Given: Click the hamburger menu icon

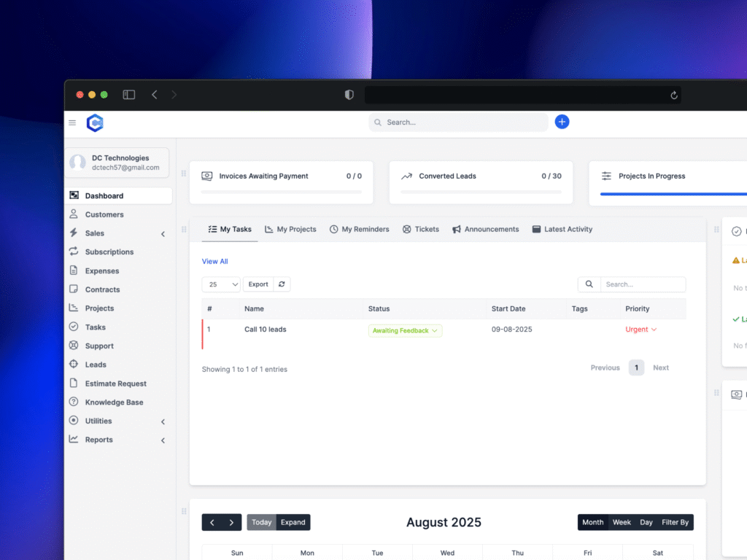Looking at the screenshot, I should (72, 122).
